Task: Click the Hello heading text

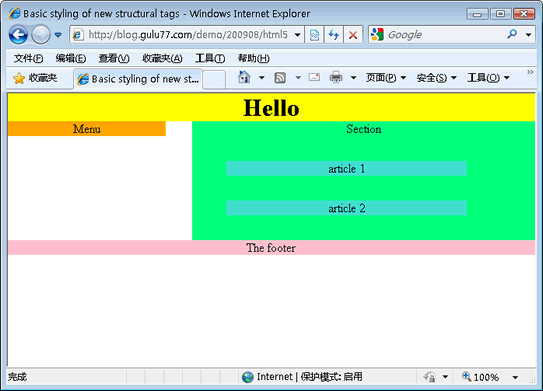Action: (x=271, y=108)
